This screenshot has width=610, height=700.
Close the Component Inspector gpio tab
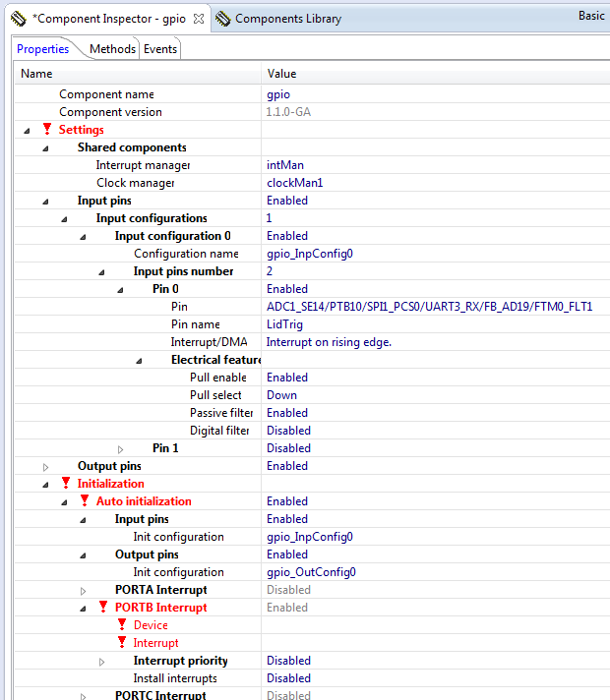[198, 19]
